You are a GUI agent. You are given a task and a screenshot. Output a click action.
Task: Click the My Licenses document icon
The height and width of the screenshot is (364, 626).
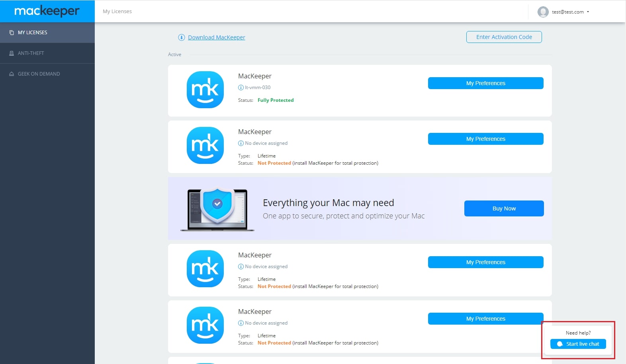12,33
